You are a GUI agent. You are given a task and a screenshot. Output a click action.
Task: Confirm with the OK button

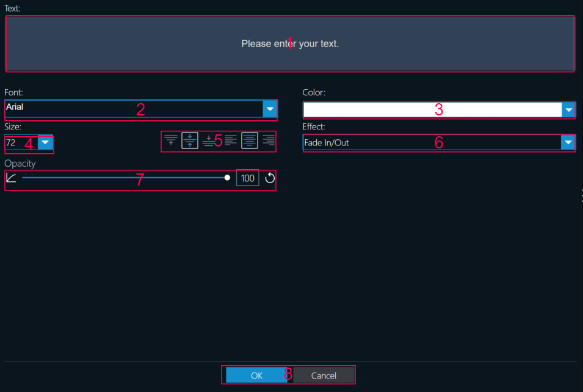[256, 376]
